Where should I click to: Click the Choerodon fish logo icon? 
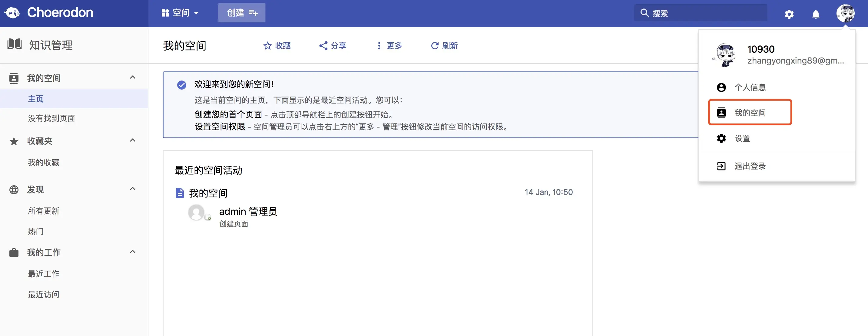click(12, 13)
